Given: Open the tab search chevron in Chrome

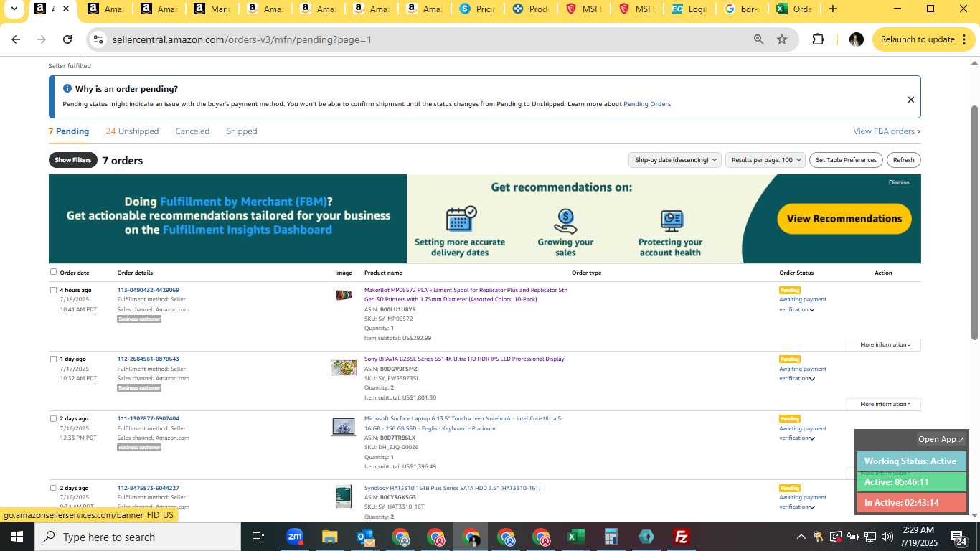Looking at the screenshot, I should (14, 9).
